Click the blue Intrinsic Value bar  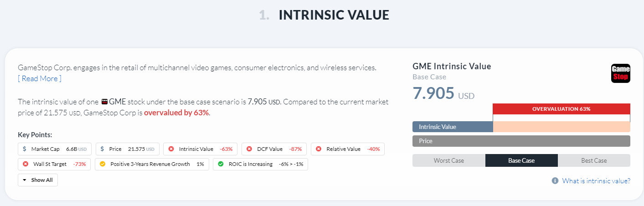pyautogui.click(x=453, y=127)
